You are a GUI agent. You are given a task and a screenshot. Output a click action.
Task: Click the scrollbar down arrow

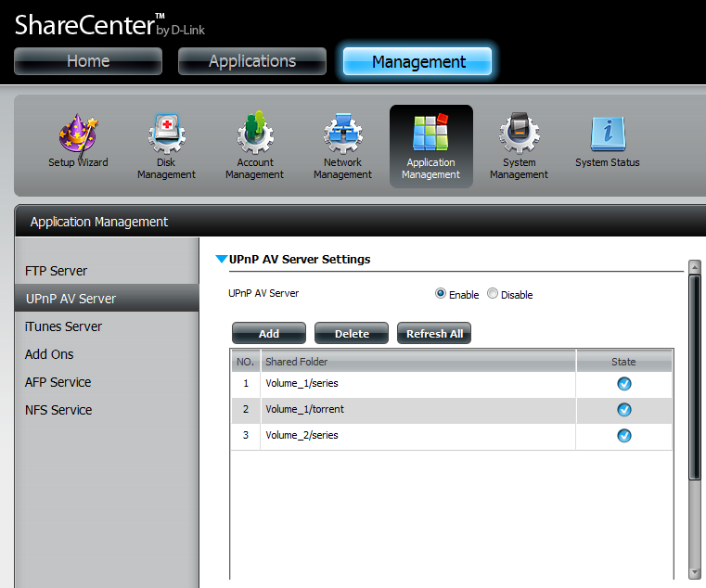click(x=695, y=572)
